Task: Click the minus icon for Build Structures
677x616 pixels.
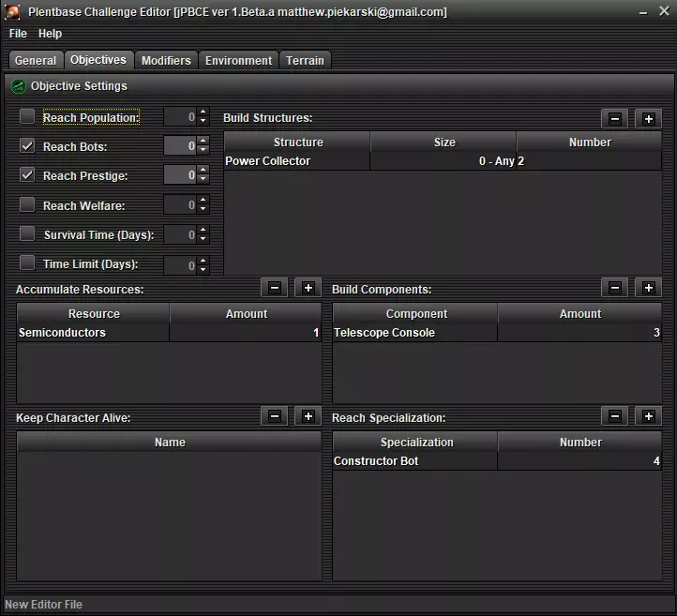Action: [614, 119]
